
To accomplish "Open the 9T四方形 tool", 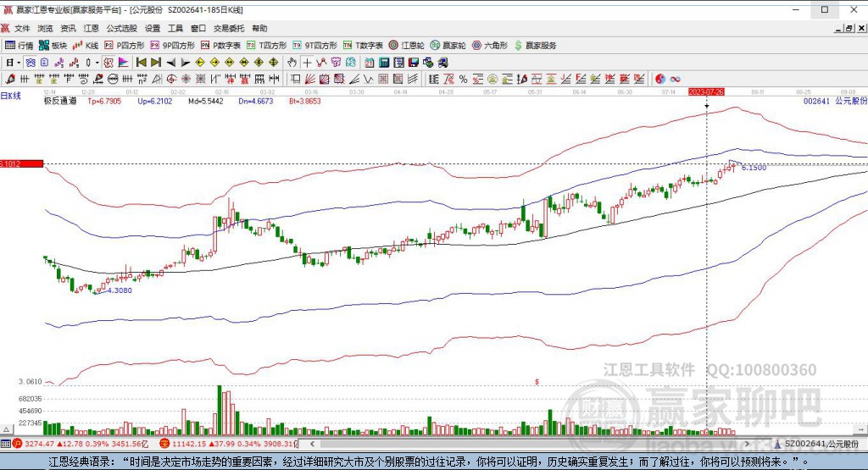I will [315, 46].
